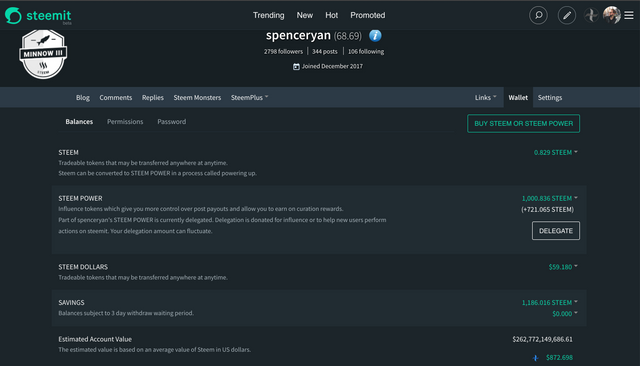The image size is (640, 366).
Task: Switch to the Password sub-tab
Action: pyautogui.click(x=171, y=122)
